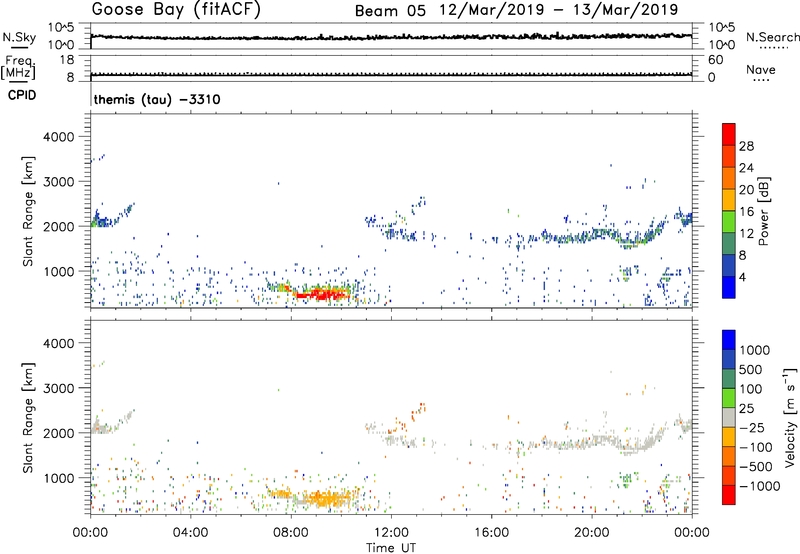Click the "Slant Range [km]" label of velocity panel

pos(28,417)
